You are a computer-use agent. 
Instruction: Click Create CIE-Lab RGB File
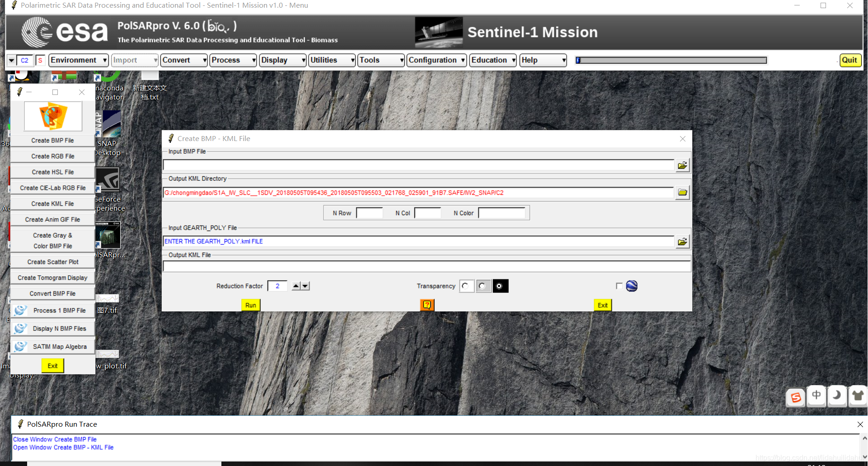point(52,188)
